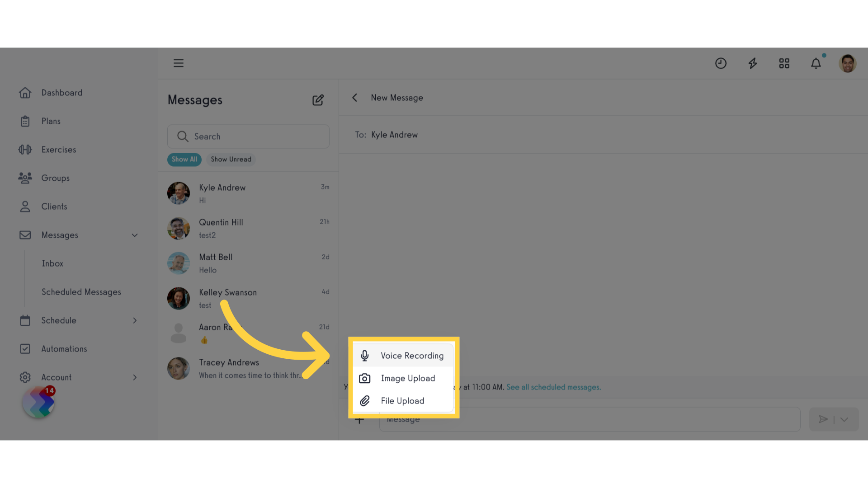The image size is (868, 488).
Task: Click the compose new message icon
Action: 318,100
